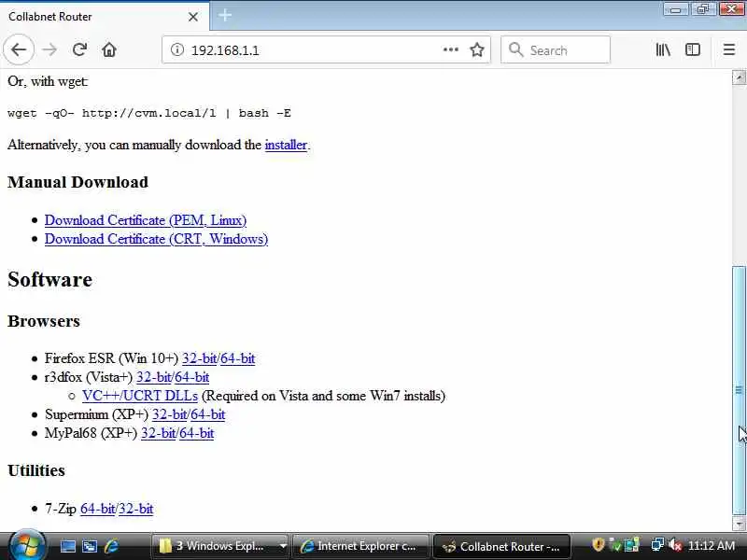Download r3dfox 64-bit
Screen dimensions: 747x560
point(191,377)
